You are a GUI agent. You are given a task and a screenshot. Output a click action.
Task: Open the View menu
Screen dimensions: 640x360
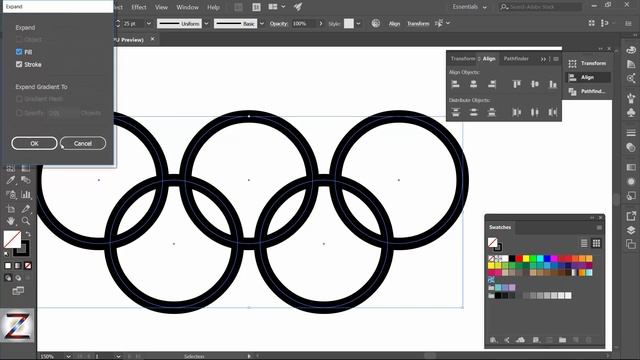pos(161,7)
